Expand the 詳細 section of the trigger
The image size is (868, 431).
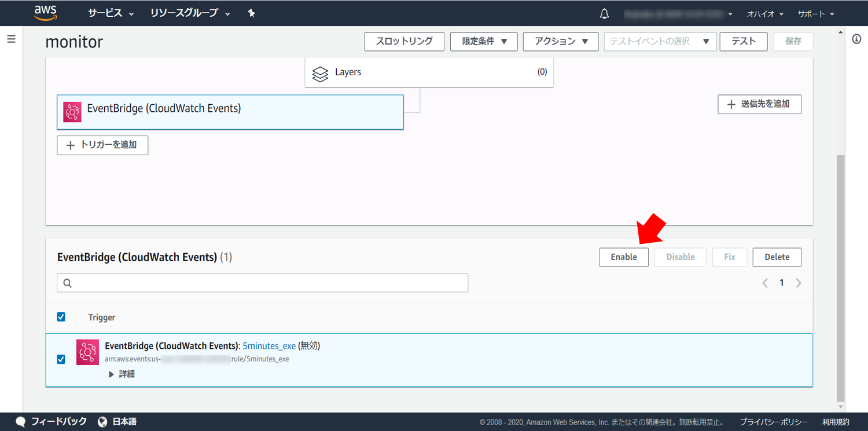click(x=122, y=374)
